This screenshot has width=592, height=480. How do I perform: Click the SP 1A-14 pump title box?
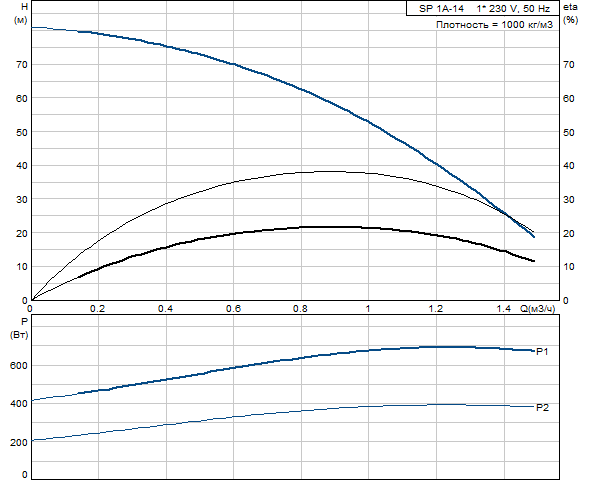483,8
